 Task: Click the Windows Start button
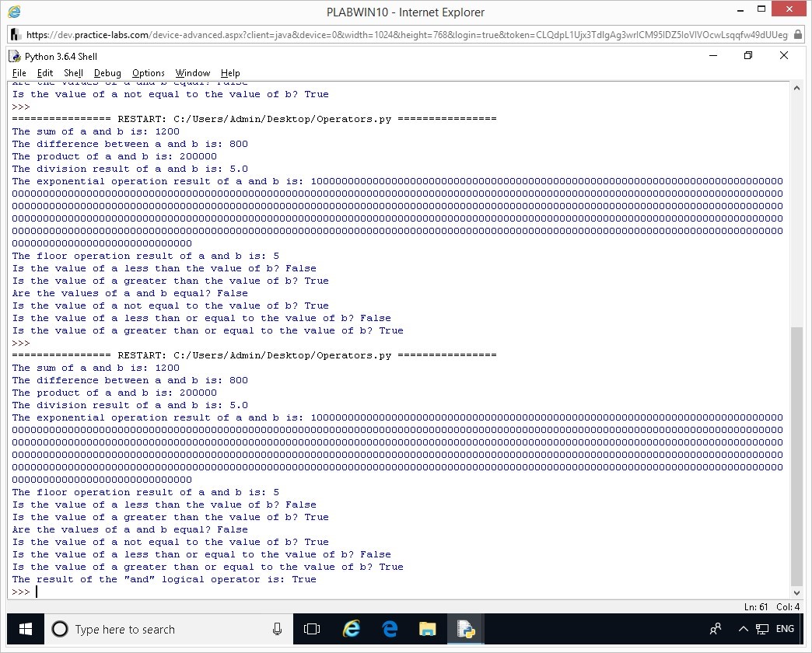pos(24,629)
